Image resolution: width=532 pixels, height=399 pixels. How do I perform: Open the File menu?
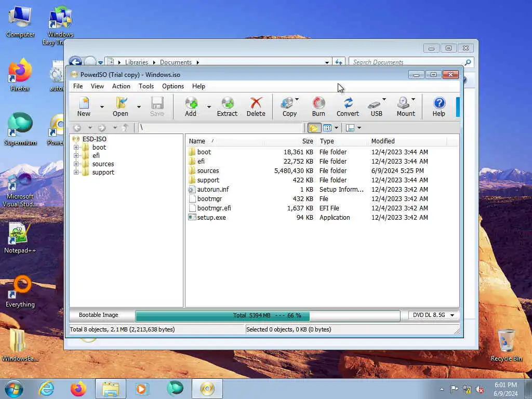click(78, 86)
